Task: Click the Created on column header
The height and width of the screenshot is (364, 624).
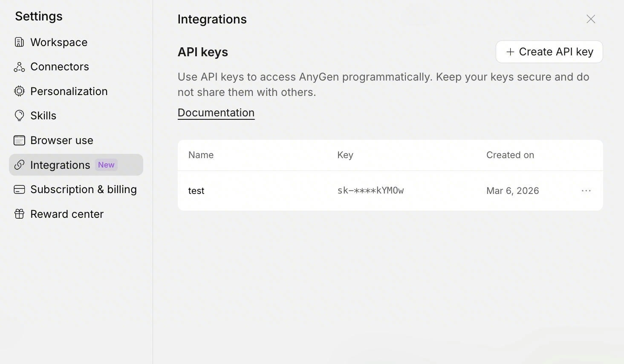Action: coord(510,155)
